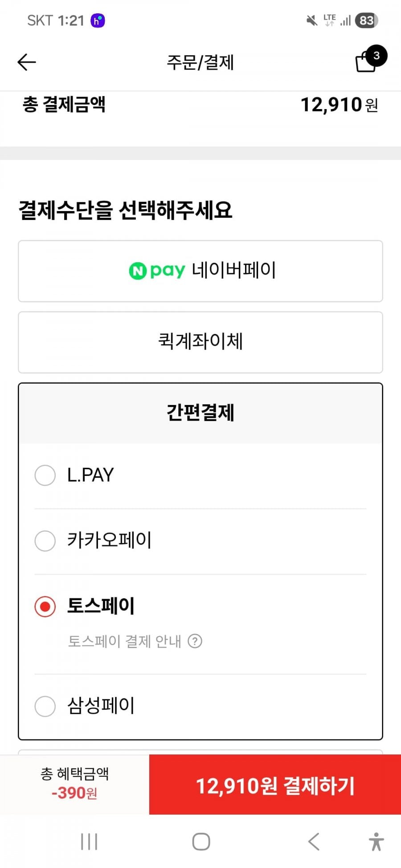Tap the battery indicator in status bar

[x=366, y=20]
